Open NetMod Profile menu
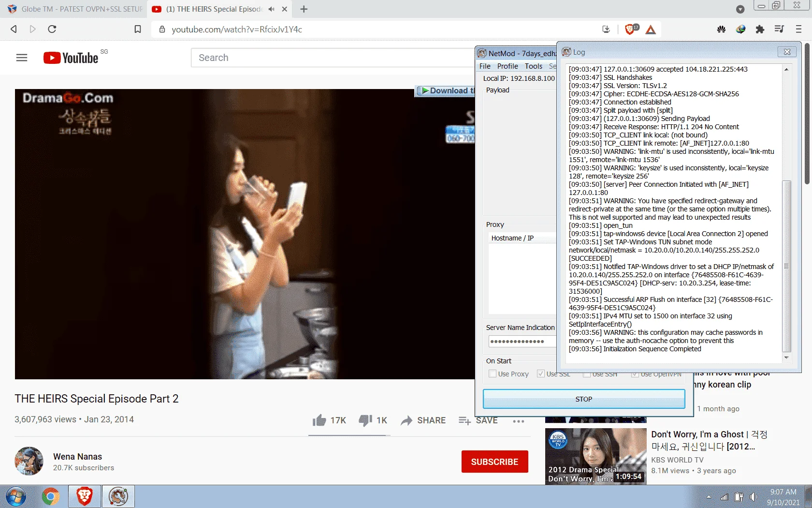 coord(507,66)
